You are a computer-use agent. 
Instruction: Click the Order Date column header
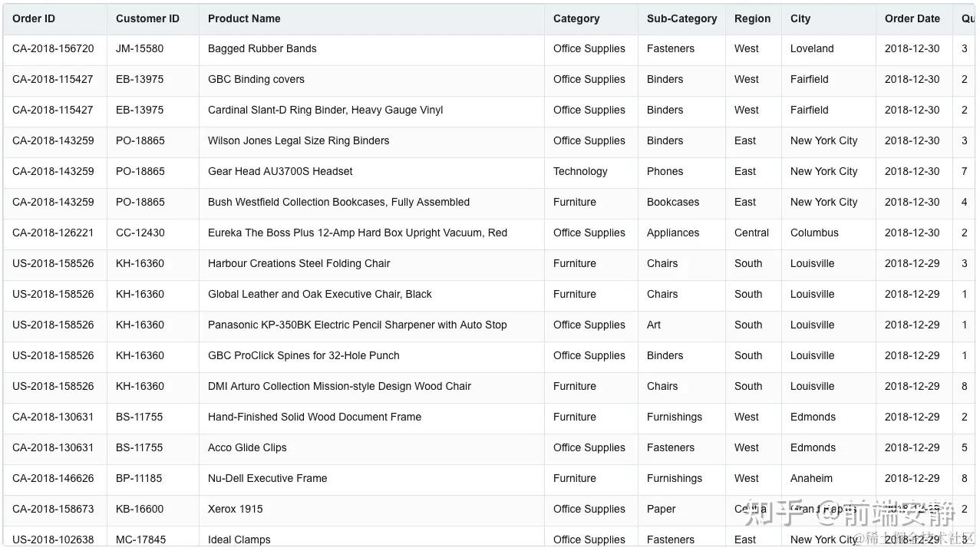pyautogui.click(x=912, y=18)
